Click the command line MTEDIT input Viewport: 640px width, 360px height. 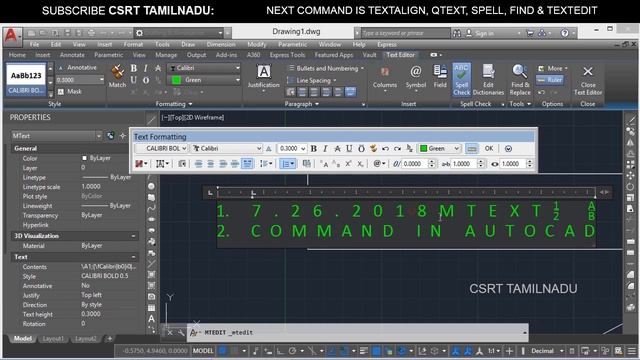point(357,333)
